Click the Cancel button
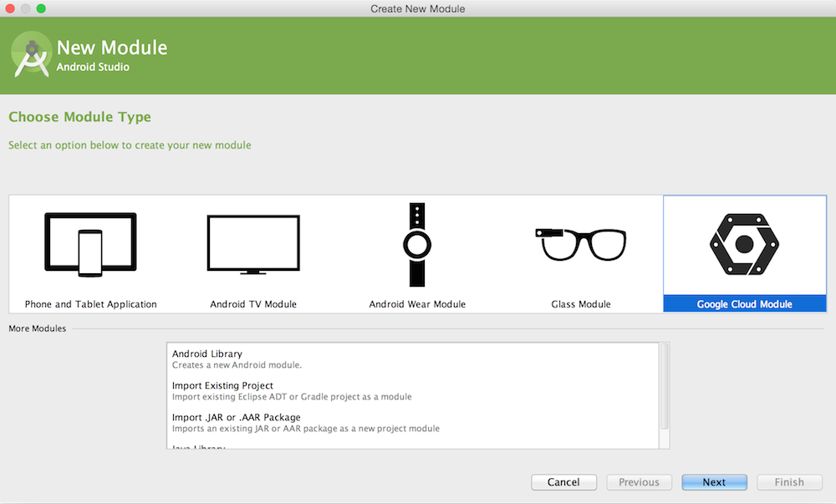Screen dimensions: 836x504 [563, 482]
